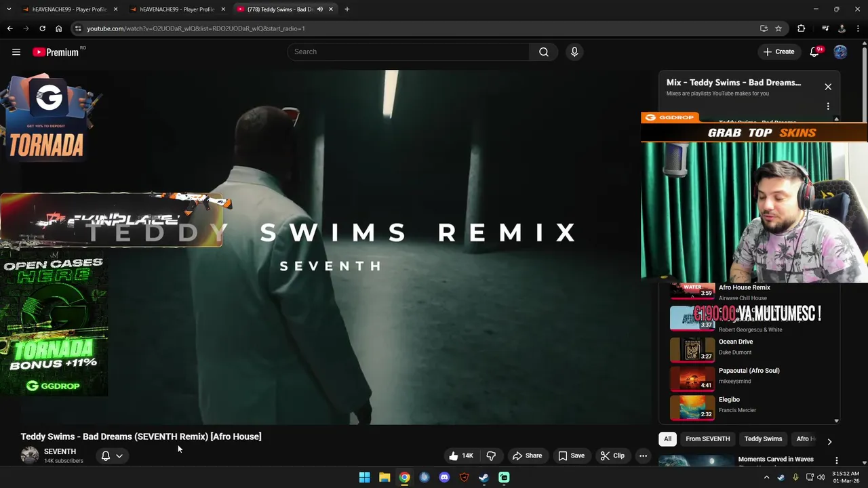Dislike the video with thumbs down
This screenshot has width=868, height=488.
pyautogui.click(x=491, y=455)
